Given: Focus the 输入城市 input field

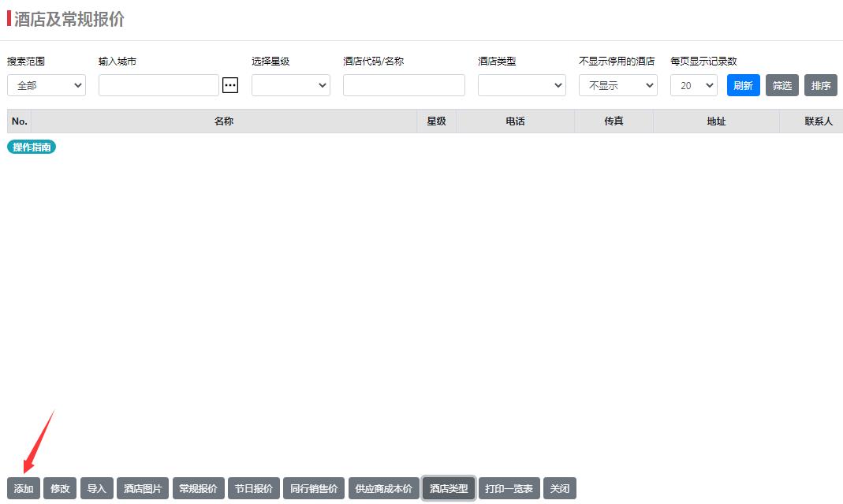Looking at the screenshot, I should pyautogui.click(x=159, y=85).
